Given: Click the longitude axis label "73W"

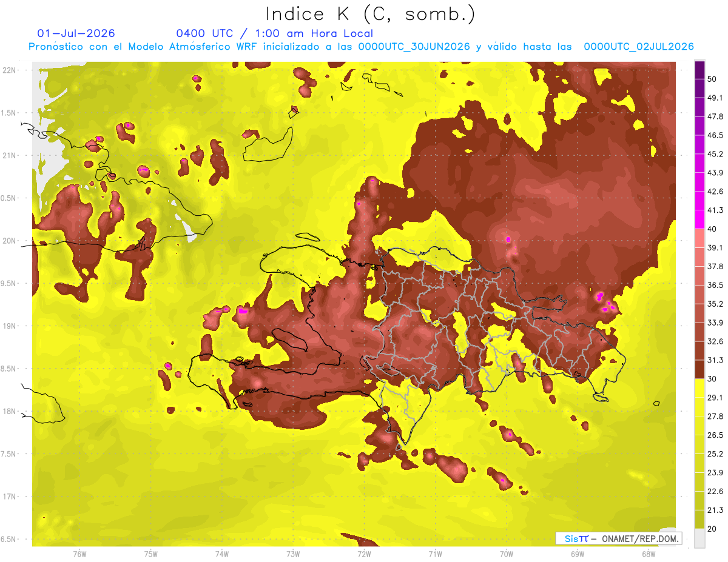Looking at the screenshot, I should coord(293,554).
